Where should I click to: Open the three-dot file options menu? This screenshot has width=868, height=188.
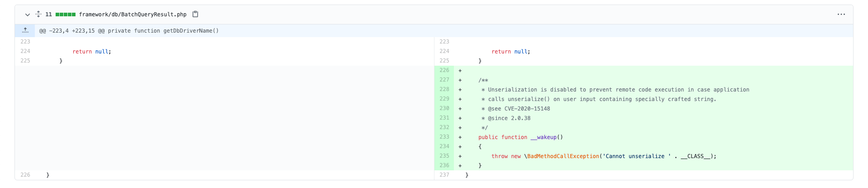point(841,14)
